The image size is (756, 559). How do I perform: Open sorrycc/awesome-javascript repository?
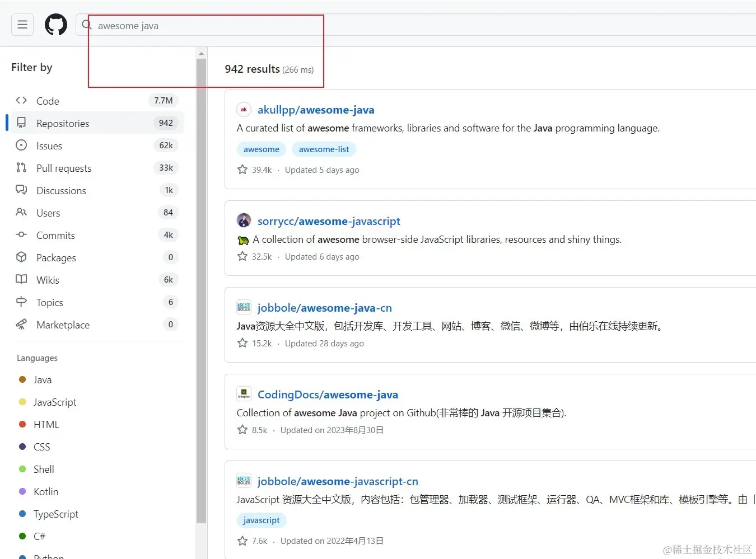[329, 221]
